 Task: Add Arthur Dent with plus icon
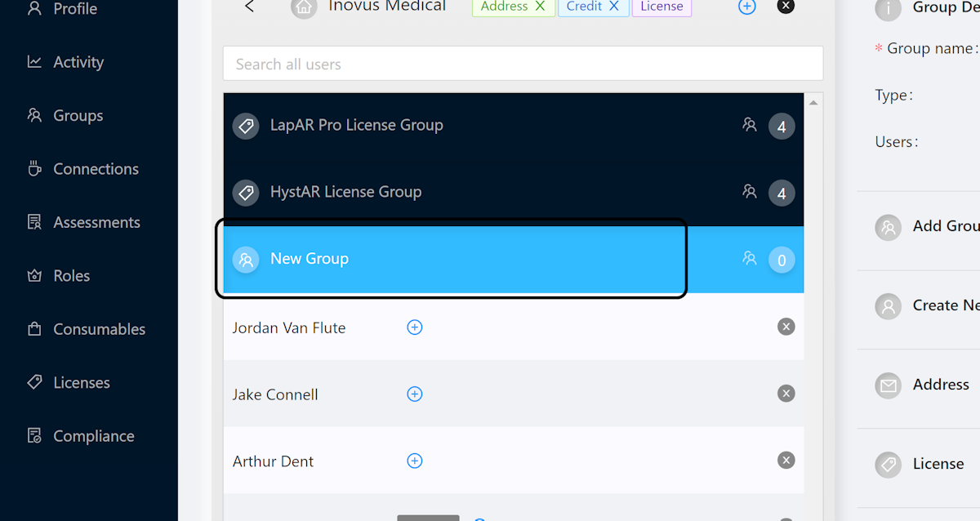point(415,461)
